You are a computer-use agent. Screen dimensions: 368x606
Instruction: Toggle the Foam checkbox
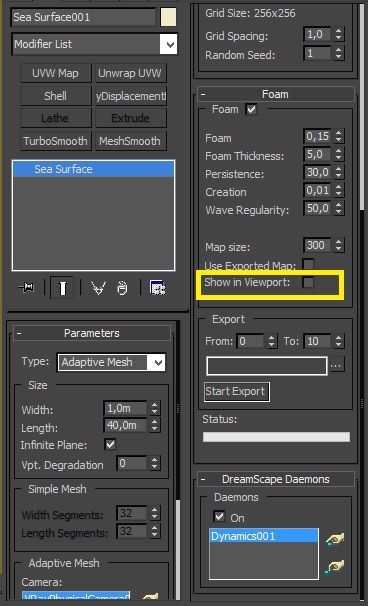(251, 110)
